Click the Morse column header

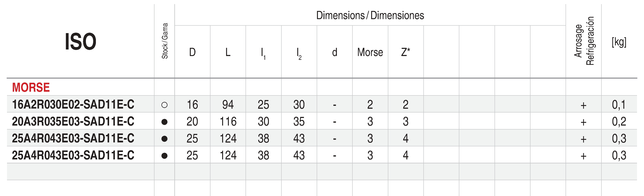click(x=370, y=52)
